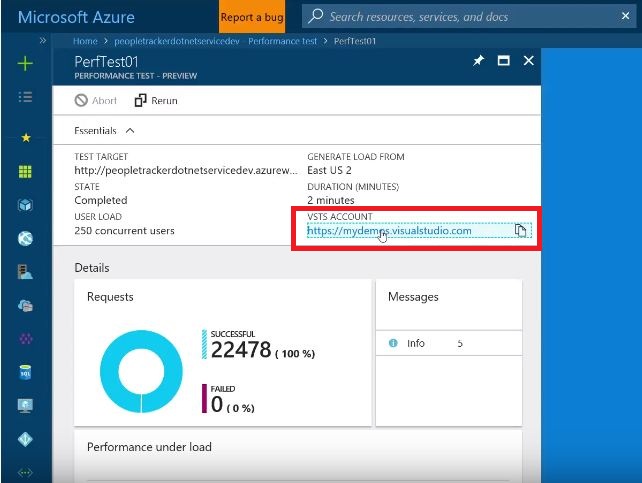Open the green grid Dashboard icon
This screenshot has height=483, width=642.
(25, 172)
